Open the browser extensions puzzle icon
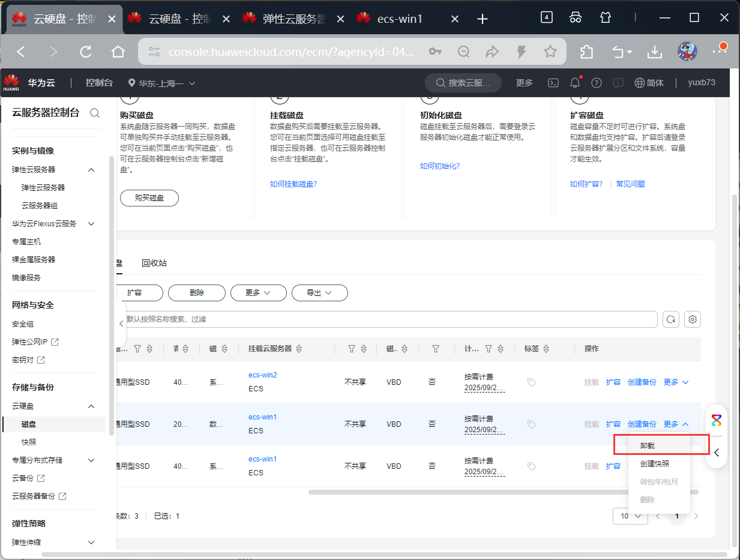 [x=587, y=52]
